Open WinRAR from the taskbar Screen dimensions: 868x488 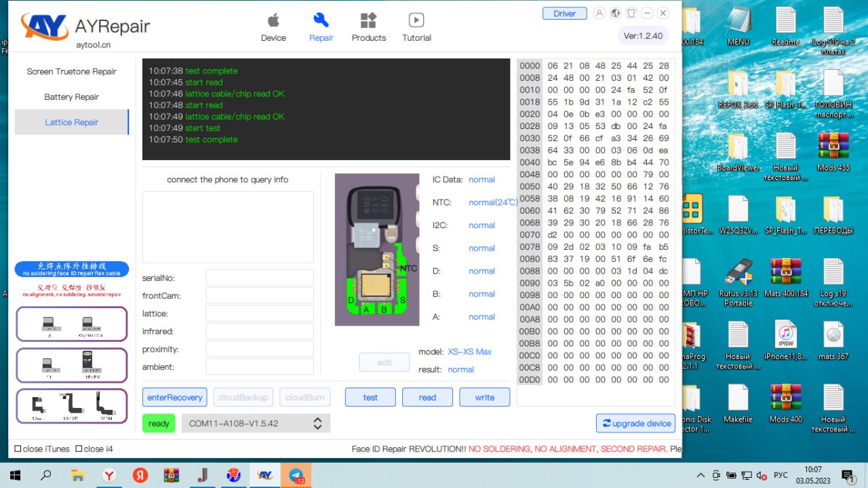pyautogui.click(x=171, y=475)
